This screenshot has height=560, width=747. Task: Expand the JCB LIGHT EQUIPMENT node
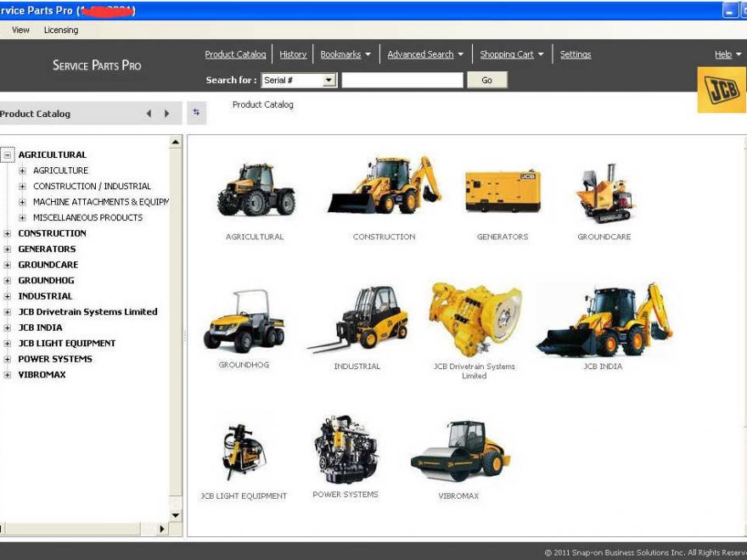point(7,344)
